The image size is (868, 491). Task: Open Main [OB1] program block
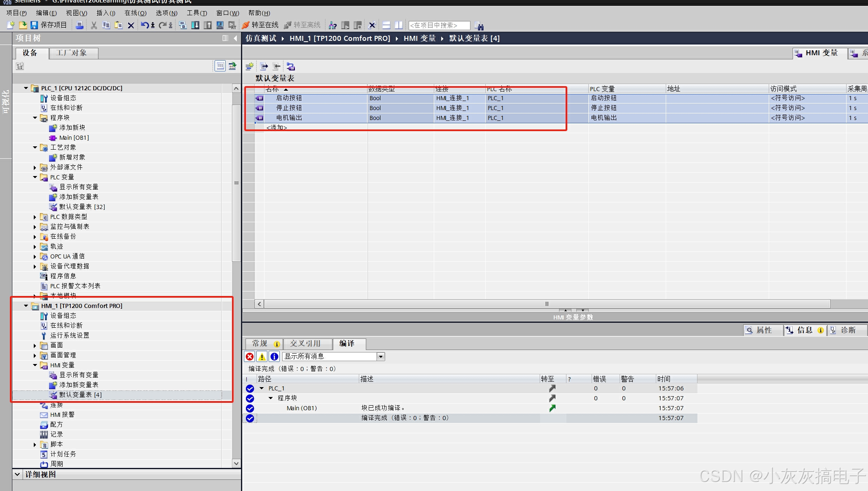tap(74, 138)
